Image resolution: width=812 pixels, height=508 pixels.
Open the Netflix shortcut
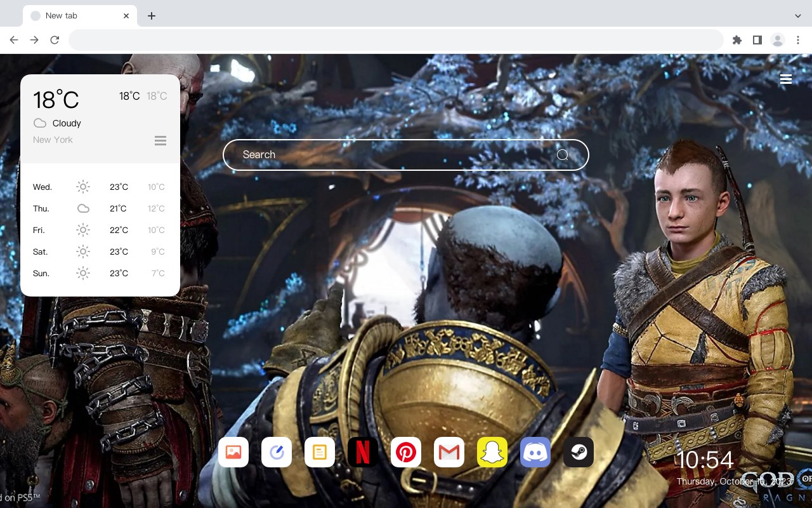tap(363, 452)
